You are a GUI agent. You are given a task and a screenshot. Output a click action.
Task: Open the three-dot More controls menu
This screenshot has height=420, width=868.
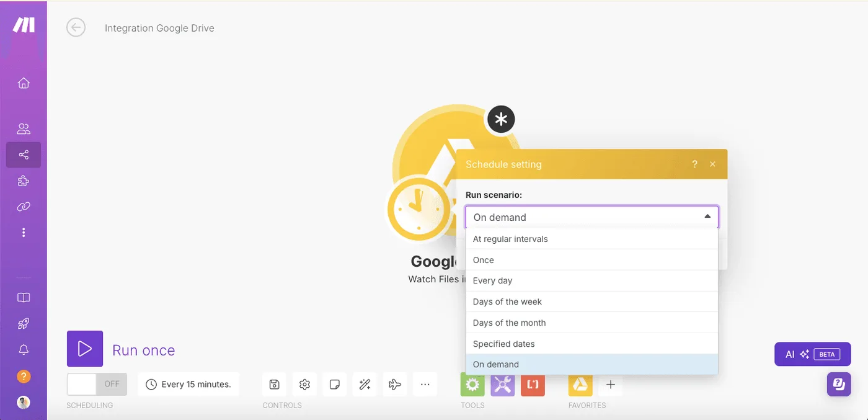click(x=425, y=385)
